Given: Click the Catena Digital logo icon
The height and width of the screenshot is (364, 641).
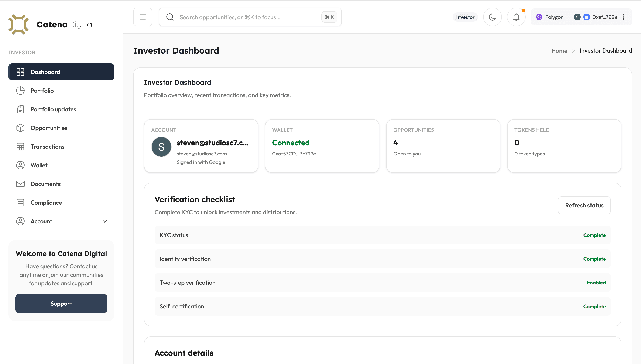Looking at the screenshot, I should [x=18, y=25].
